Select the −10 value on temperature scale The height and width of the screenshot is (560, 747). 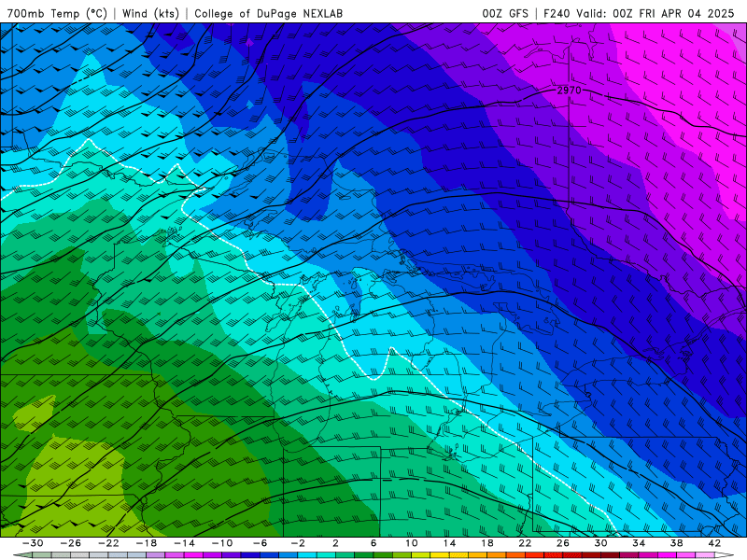click(222, 543)
